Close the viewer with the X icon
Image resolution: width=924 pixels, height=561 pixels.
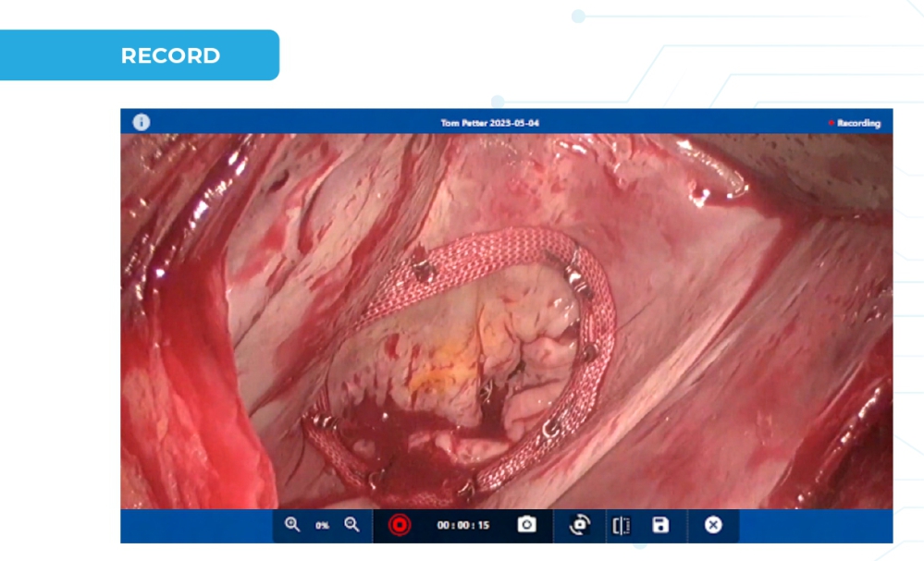point(713,525)
